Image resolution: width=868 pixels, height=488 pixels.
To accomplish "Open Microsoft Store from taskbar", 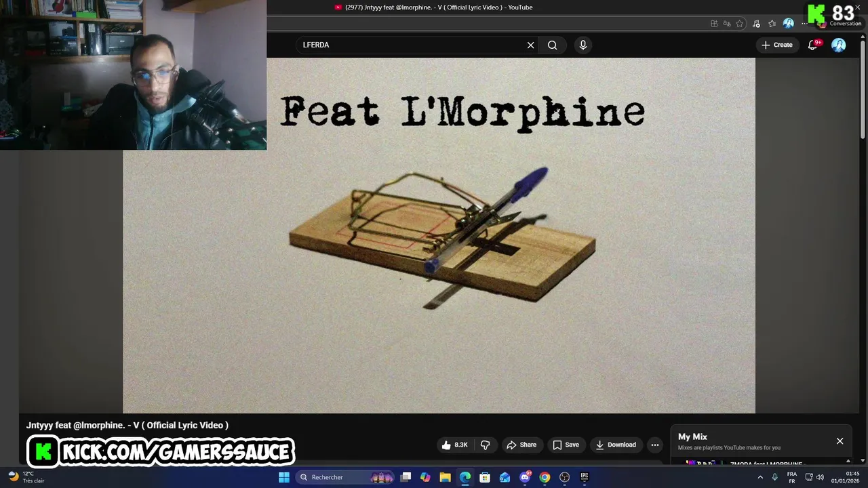I will (x=485, y=477).
